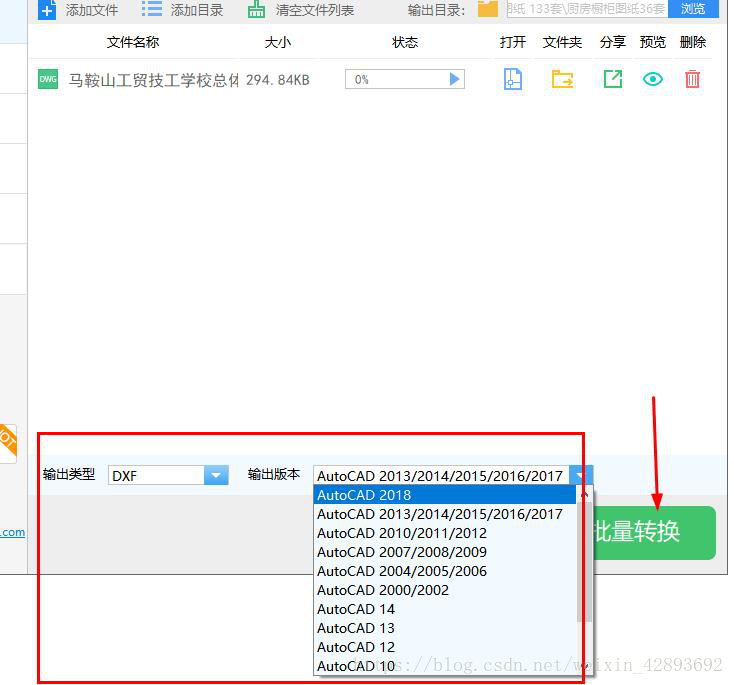Click the 状态 column header
The image size is (734, 685).
[x=404, y=42]
